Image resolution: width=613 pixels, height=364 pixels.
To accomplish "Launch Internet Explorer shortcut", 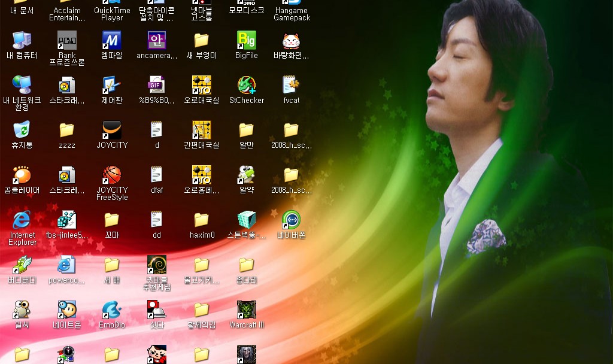I will click(22, 220).
